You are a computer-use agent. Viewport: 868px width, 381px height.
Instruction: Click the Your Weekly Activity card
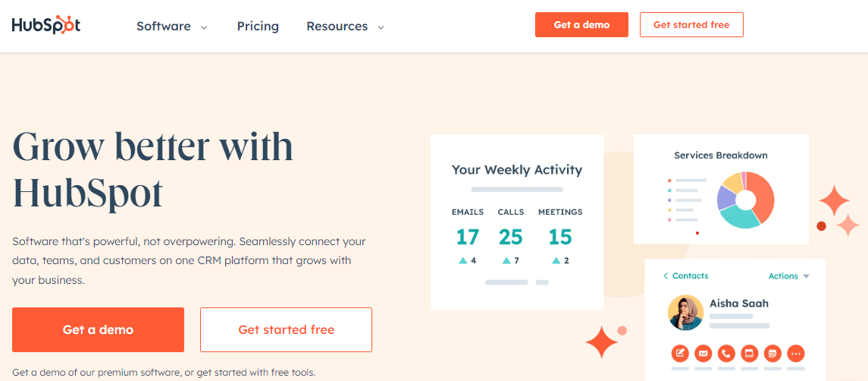517,222
